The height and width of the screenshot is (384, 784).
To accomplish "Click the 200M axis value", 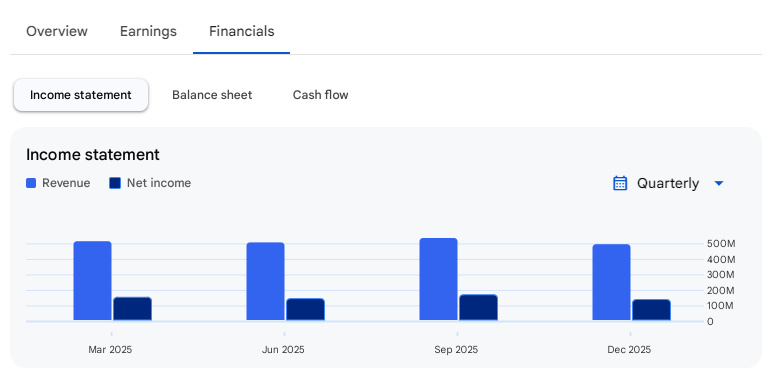I will 720,290.
